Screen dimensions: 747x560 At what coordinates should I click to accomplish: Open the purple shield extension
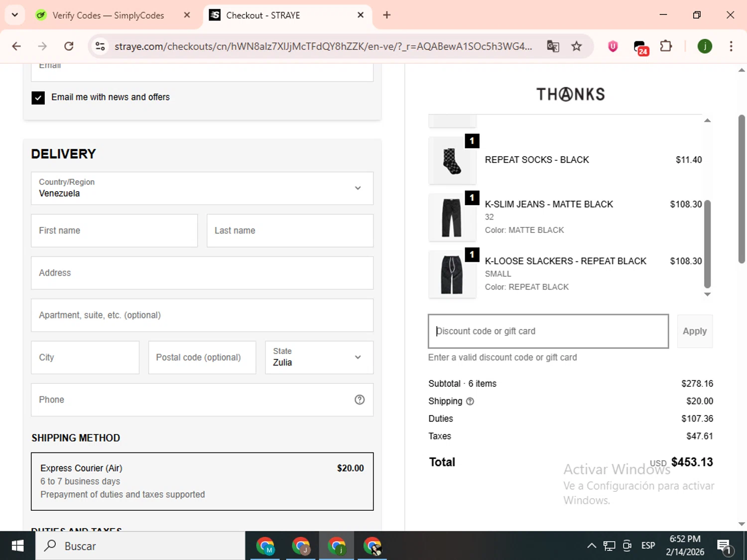613,46
